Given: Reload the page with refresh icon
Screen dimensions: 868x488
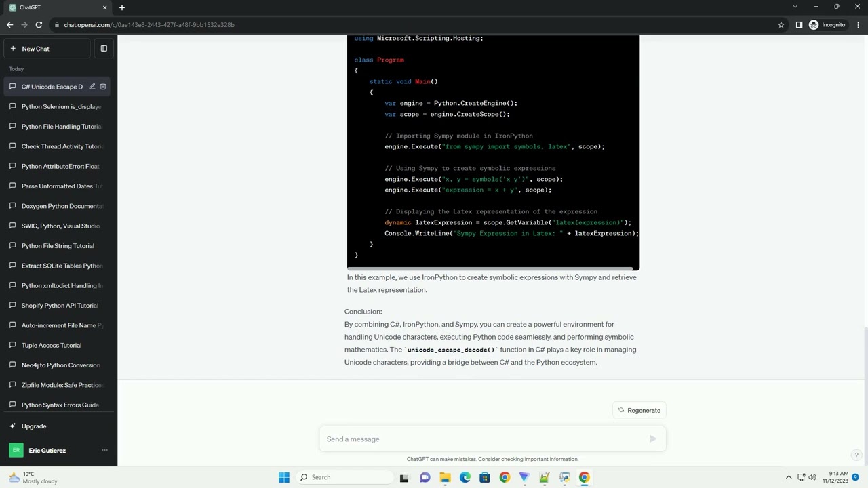Looking at the screenshot, I should (x=39, y=25).
